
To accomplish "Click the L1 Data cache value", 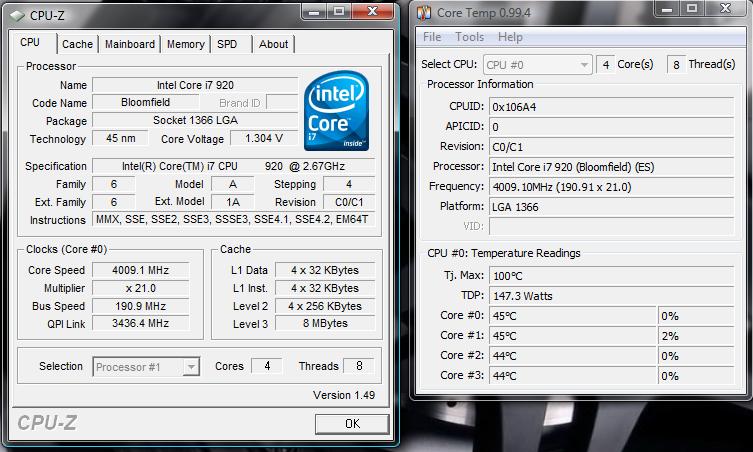I will (325, 270).
